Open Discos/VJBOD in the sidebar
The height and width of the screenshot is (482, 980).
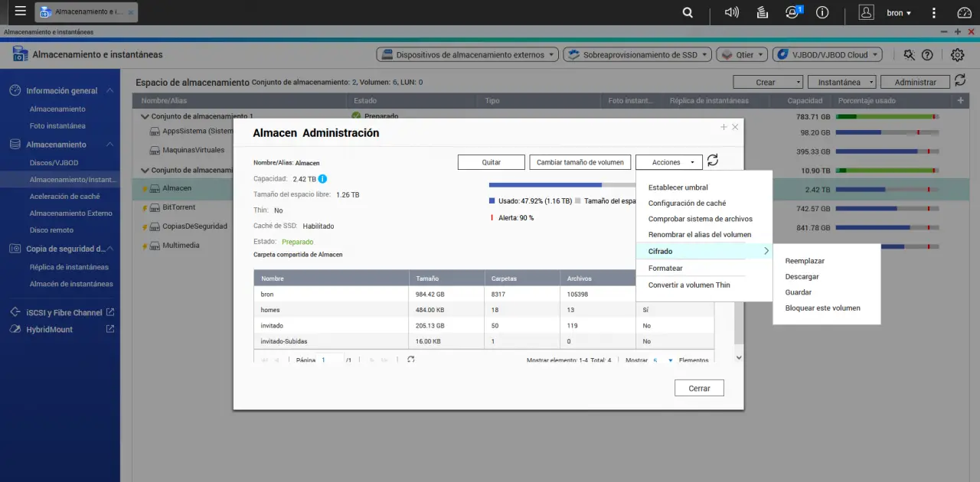pyautogui.click(x=54, y=163)
